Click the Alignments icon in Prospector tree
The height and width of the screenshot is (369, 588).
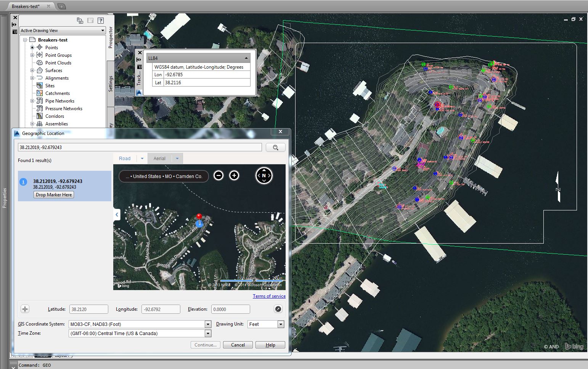[x=39, y=78]
